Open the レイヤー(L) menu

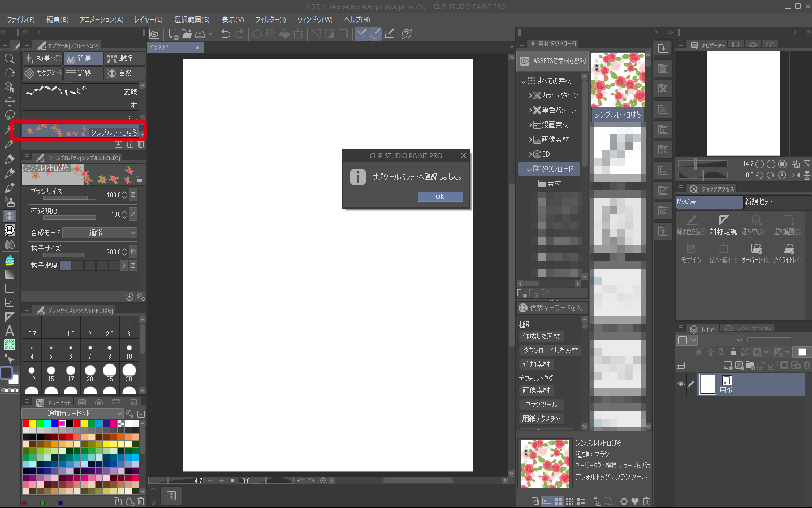pos(148,19)
